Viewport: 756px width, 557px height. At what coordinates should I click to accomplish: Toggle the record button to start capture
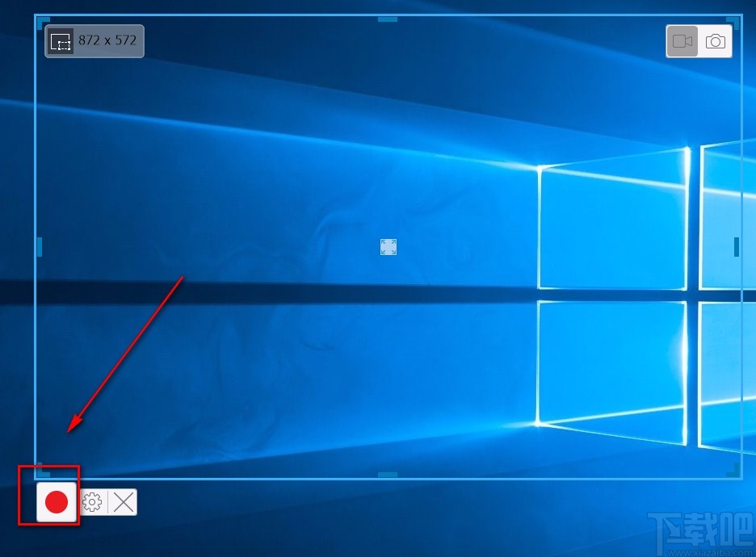point(55,502)
